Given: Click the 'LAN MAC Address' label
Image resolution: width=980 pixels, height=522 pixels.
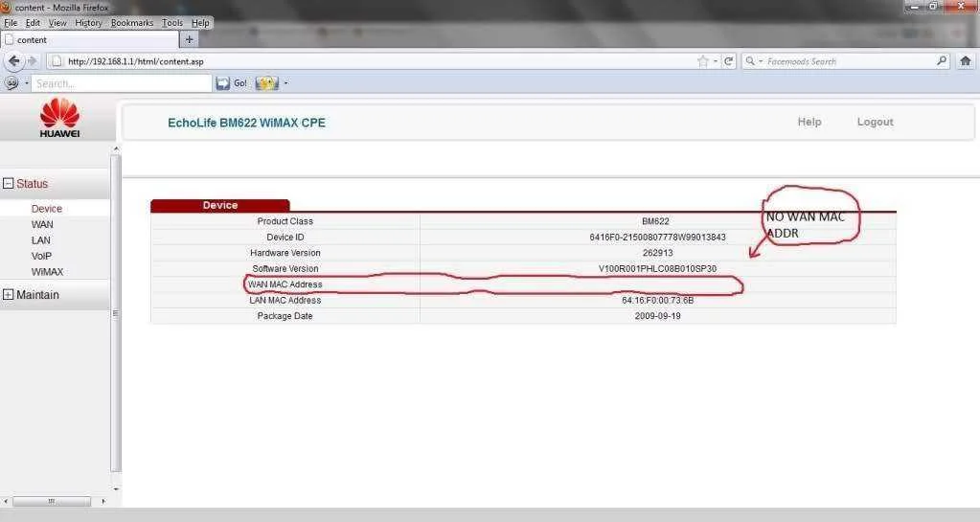Looking at the screenshot, I should pyautogui.click(x=285, y=300).
